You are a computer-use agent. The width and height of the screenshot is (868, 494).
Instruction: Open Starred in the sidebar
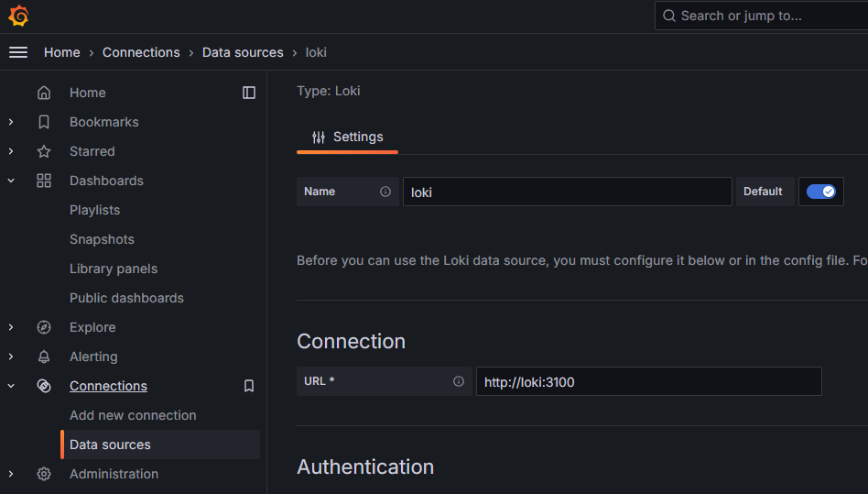[x=92, y=151]
